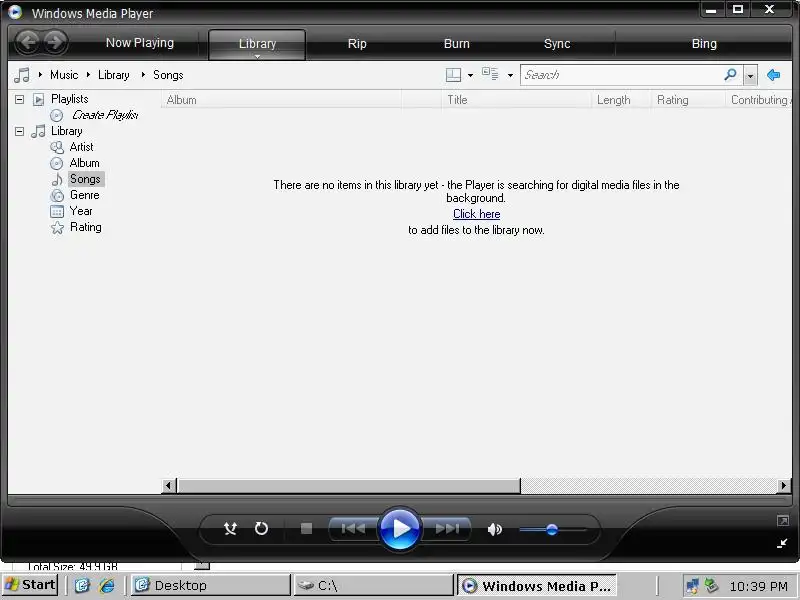This screenshot has width=800, height=600.
Task: Switch to compact mode icon
Action: tap(782, 543)
